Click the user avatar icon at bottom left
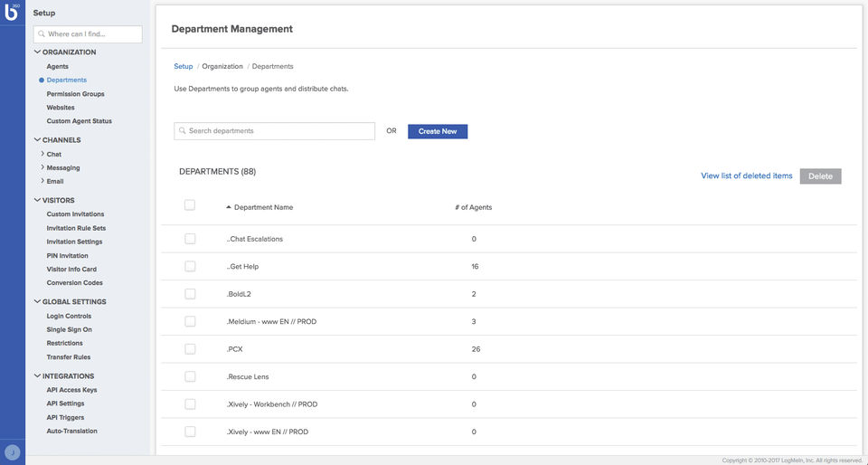 tap(13, 452)
